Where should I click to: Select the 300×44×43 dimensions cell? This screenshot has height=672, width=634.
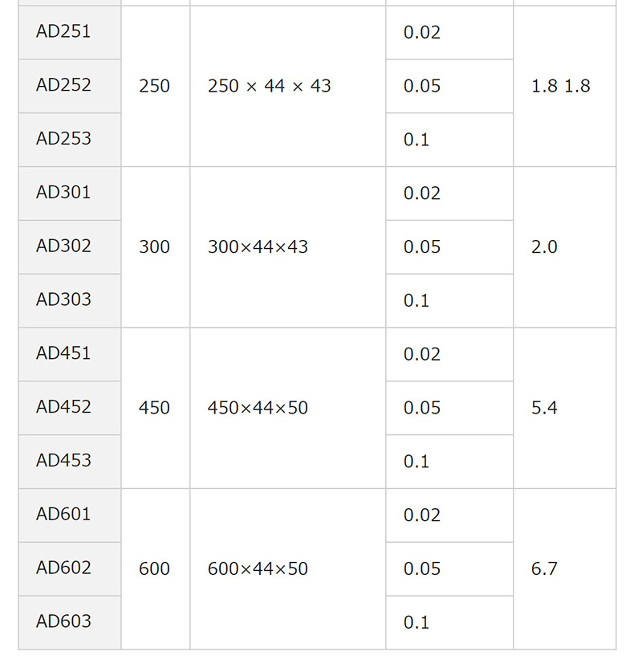[x=258, y=246]
